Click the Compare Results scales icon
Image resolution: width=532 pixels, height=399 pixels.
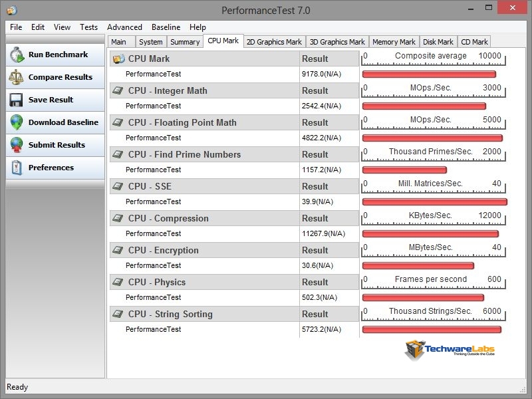coord(16,77)
